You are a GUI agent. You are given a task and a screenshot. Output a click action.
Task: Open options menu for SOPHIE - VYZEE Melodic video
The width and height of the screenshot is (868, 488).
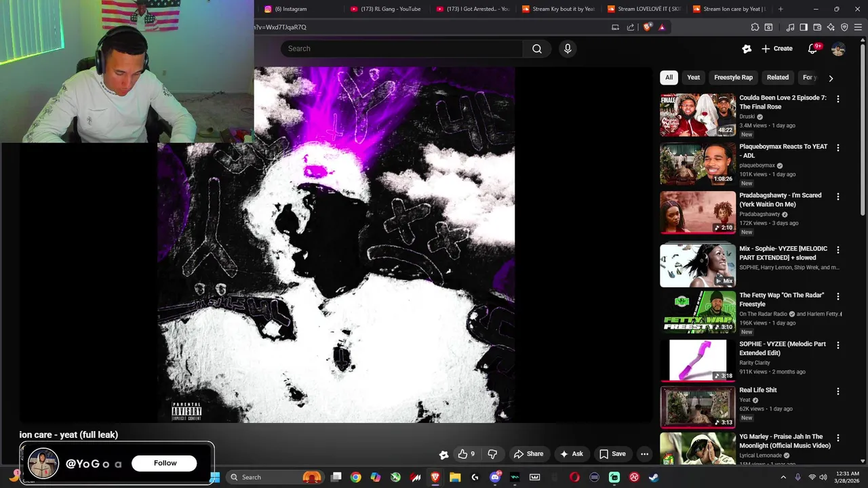tap(838, 345)
